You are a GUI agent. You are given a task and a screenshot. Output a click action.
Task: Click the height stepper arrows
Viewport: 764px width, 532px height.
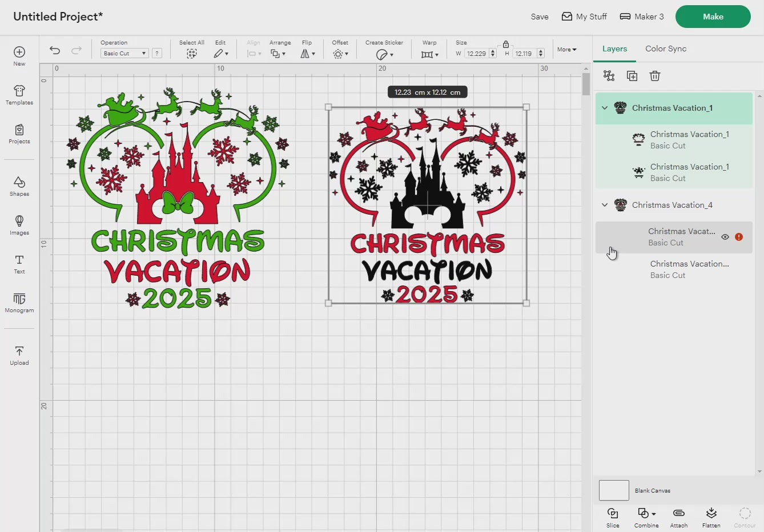pyautogui.click(x=540, y=53)
